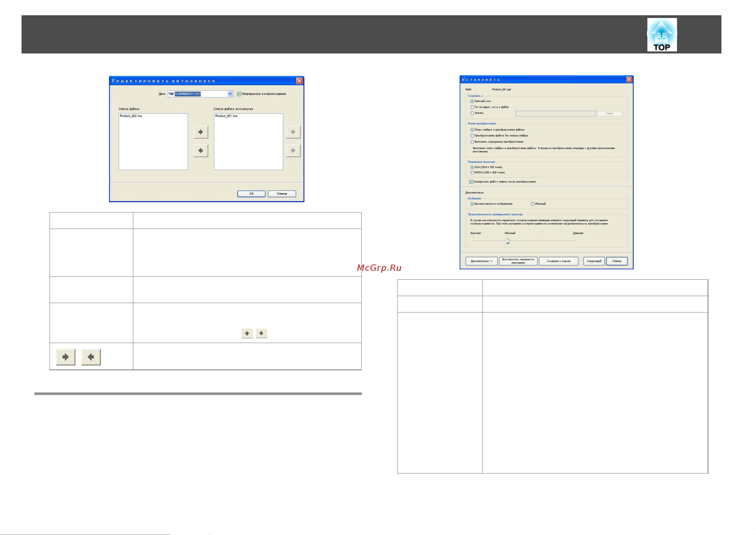Move autorun file up in the list
Viewport: 756px width, 535px height.
293,132
